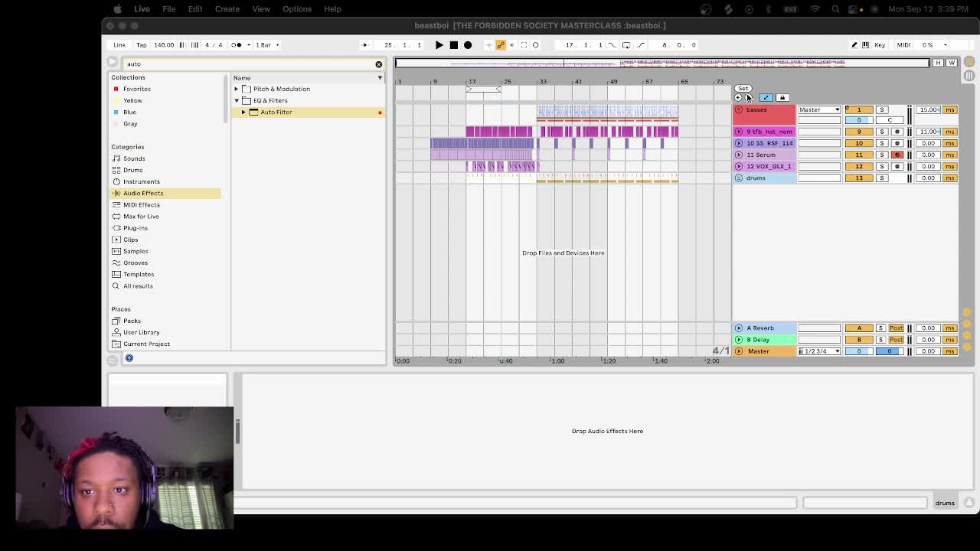This screenshot has height=551, width=980.
Task: Toggle track activator 10 for SS_RSF_114
Action: point(859,143)
